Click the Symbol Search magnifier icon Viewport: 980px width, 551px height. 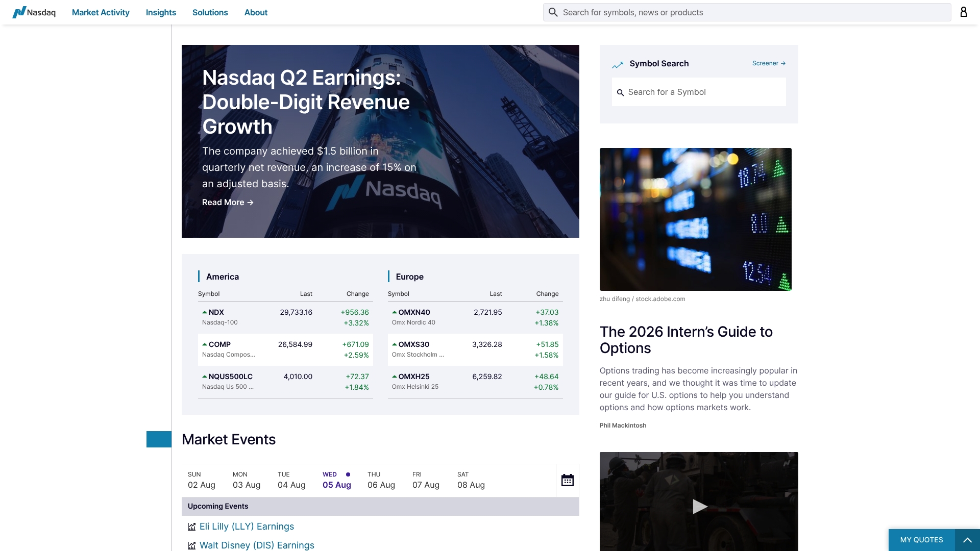pos(620,92)
